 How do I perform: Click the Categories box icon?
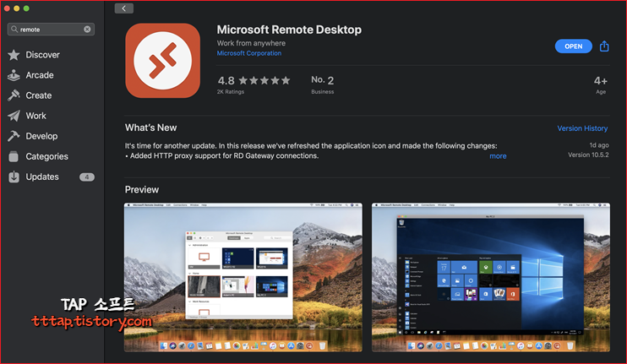(x=14, y=156)
